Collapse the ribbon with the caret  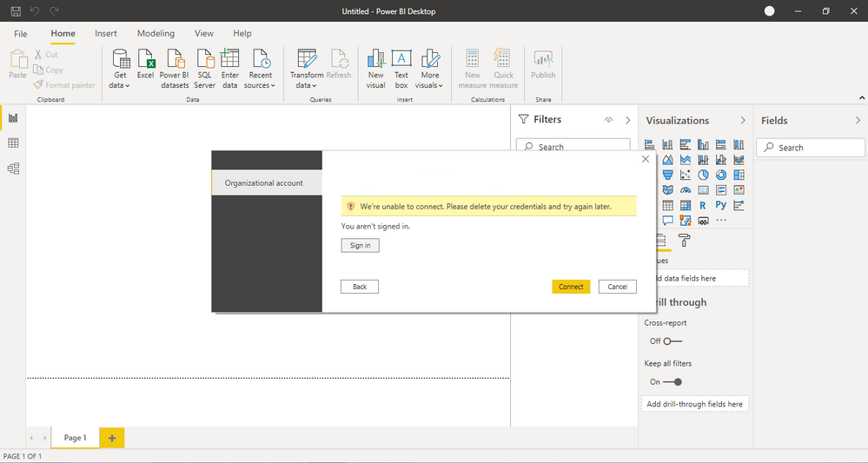click(862, 98)
